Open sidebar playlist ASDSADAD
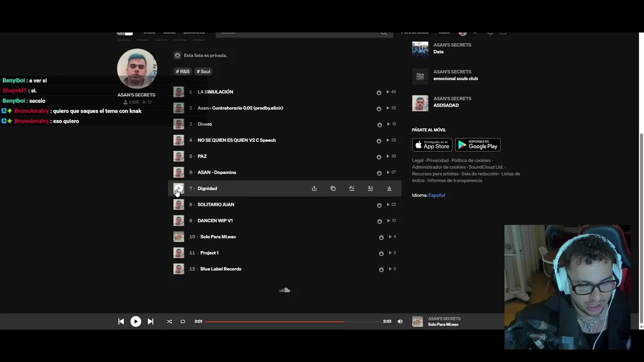Screen dimensions: 644x362 click(446, 105)
